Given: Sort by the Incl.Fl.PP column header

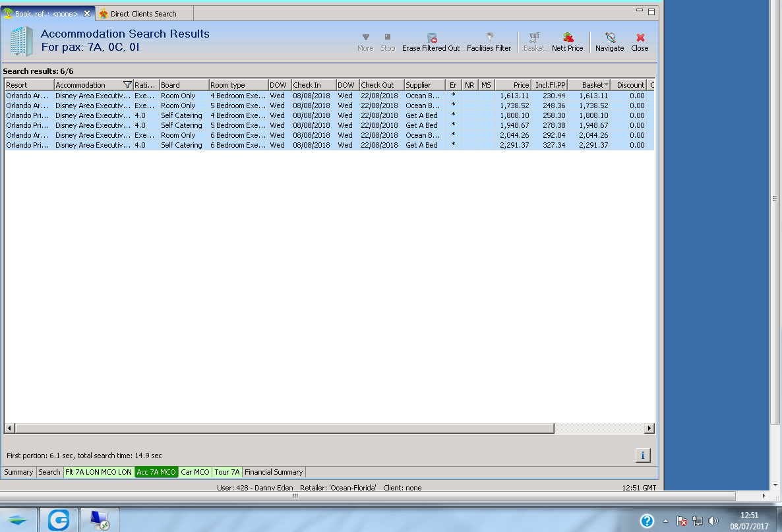Looking at the screenshot, I should [550, 85].
